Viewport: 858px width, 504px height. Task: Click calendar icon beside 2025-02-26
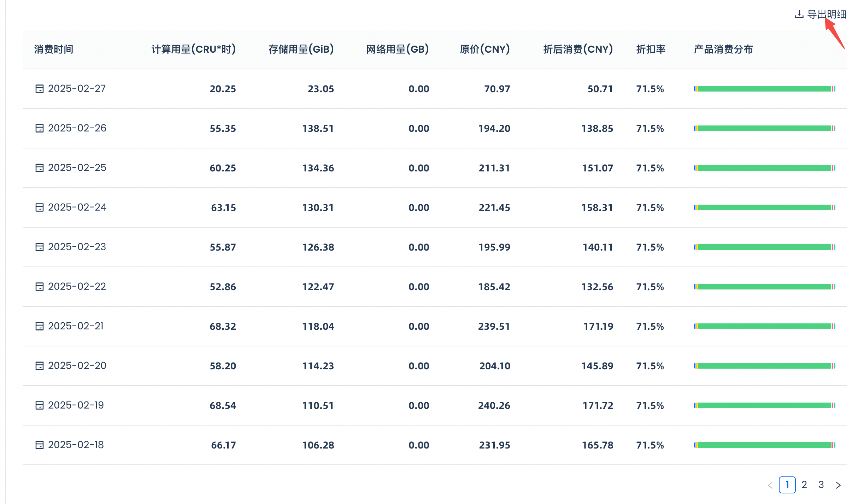[40, 128]
